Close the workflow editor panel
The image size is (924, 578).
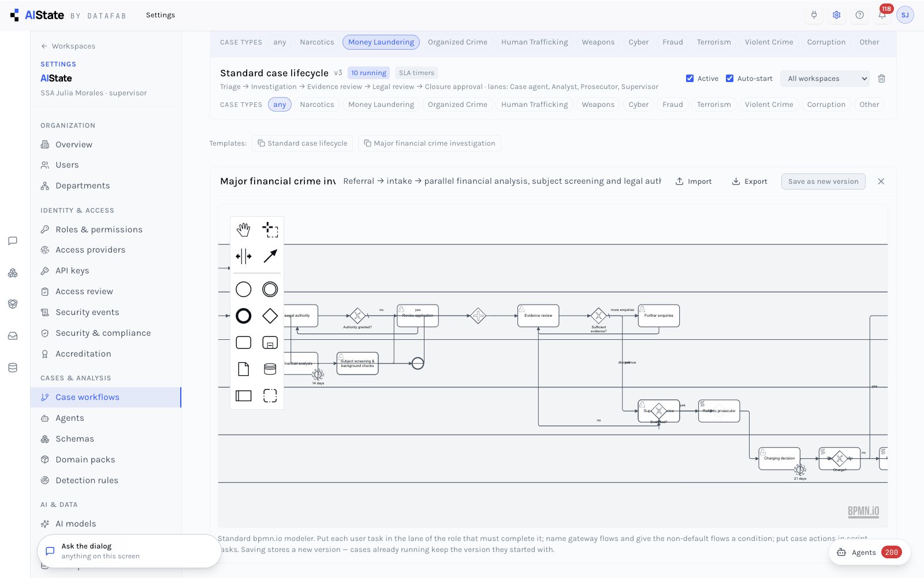pyautogui.click(x=881, y=181)
